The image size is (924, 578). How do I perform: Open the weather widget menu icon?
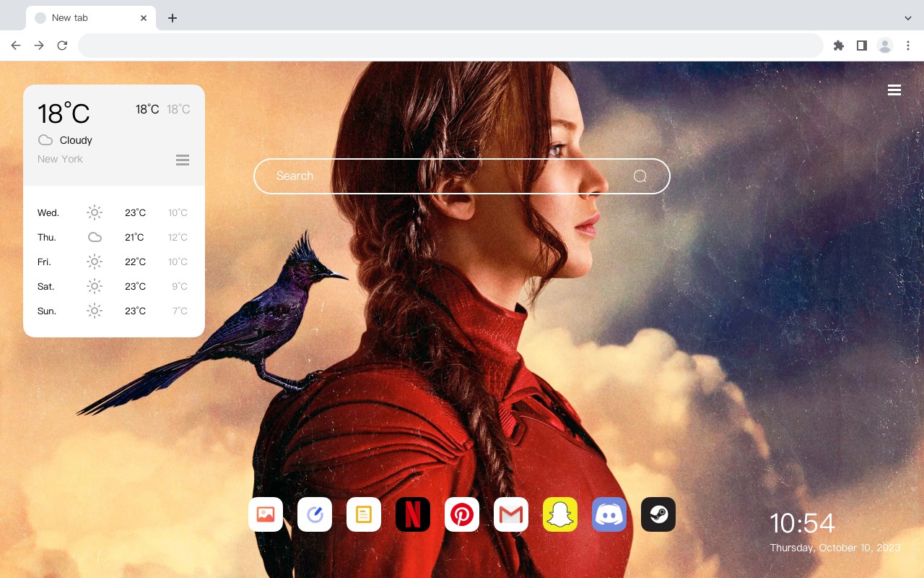point(183,160)
